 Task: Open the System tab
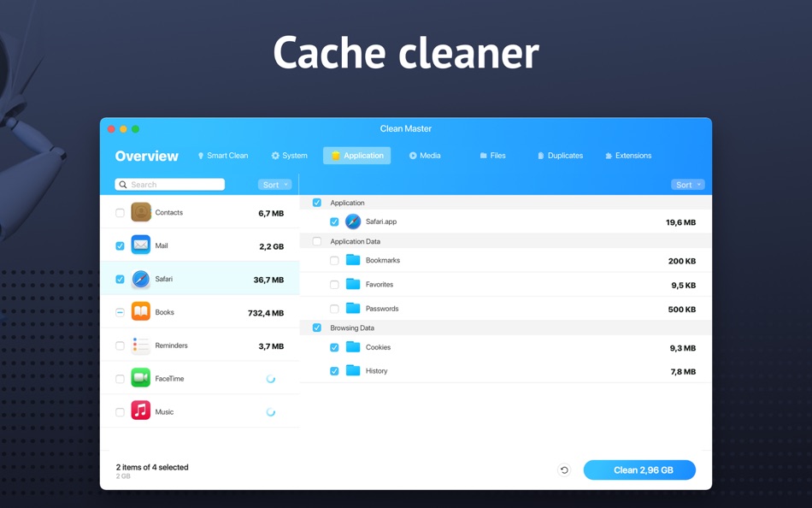(290, 156)
